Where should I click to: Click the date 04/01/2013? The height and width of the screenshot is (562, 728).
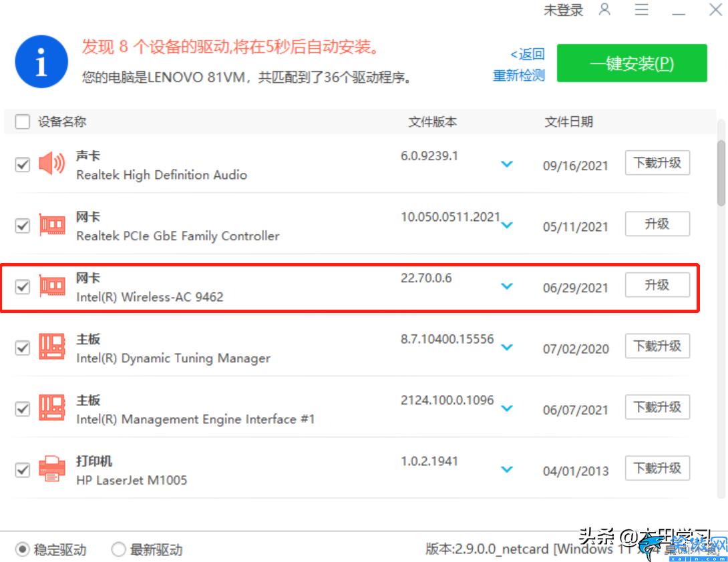pyautogui.click(x=576, y=471)
